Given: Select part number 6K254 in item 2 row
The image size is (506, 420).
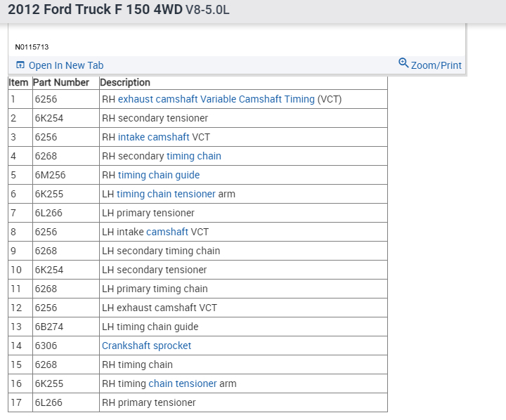Looking at the screenshot, I should coord(49,118).
